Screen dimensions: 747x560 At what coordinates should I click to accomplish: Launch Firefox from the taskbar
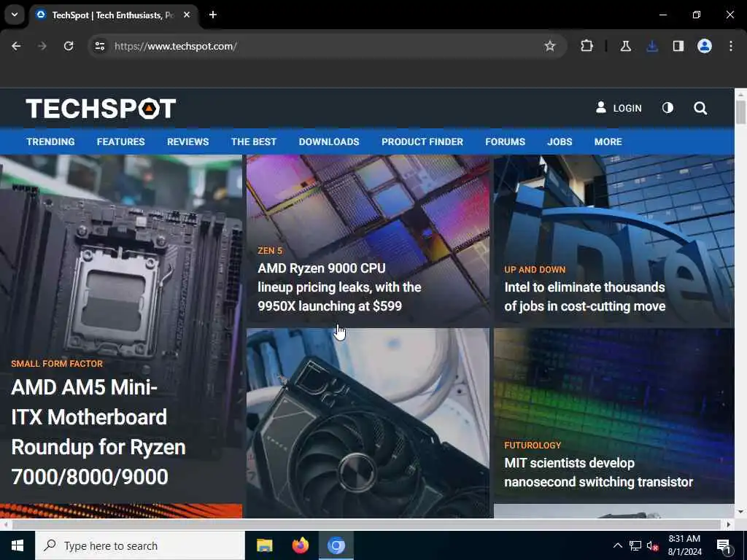point(300,545)
